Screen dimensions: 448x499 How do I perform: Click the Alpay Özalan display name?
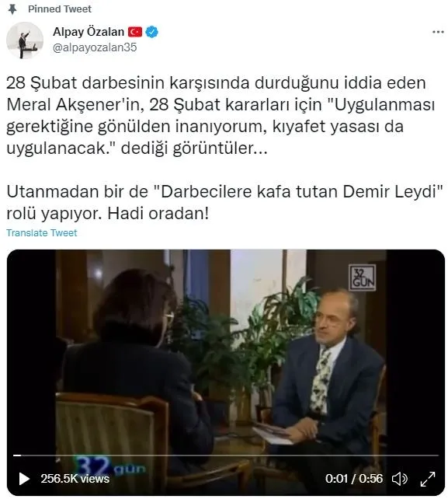point(89,32)
